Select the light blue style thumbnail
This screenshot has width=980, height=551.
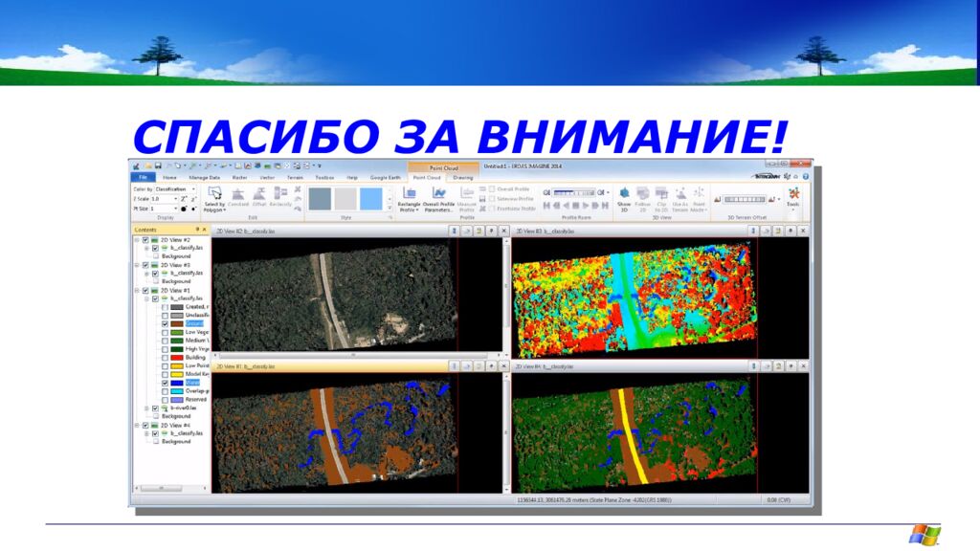coord(370,197)
